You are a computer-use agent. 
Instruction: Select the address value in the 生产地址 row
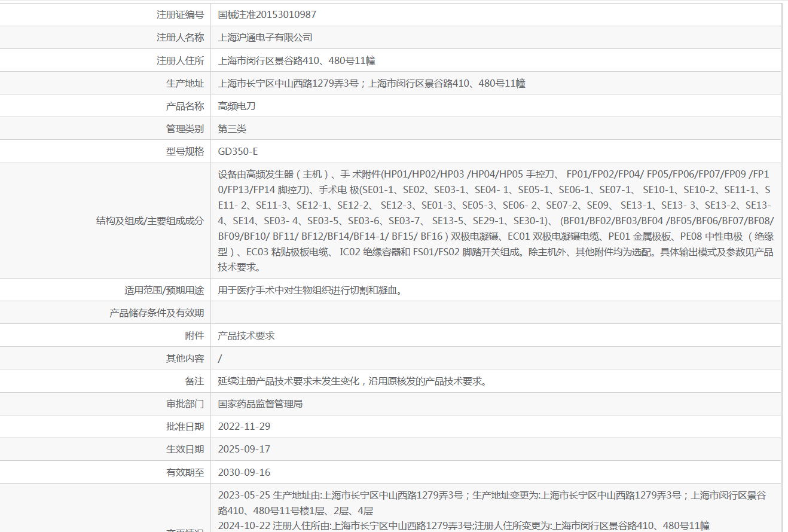click(x=372, y=83)
